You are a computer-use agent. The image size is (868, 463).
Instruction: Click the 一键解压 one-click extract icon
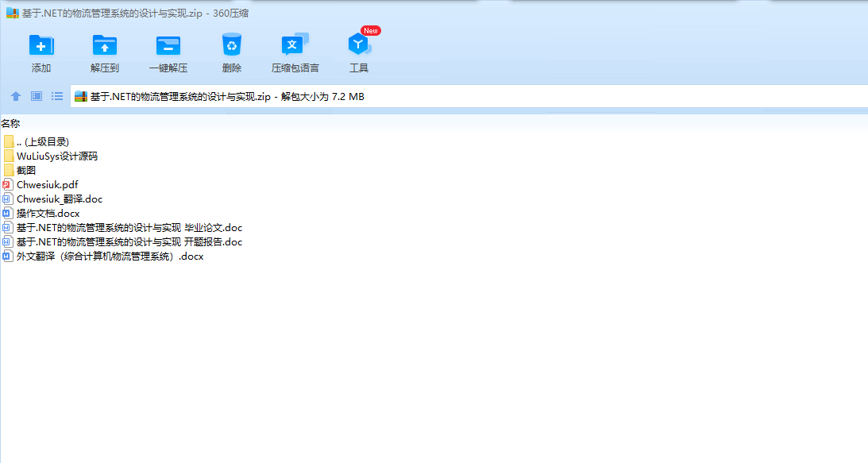(168, 45)
